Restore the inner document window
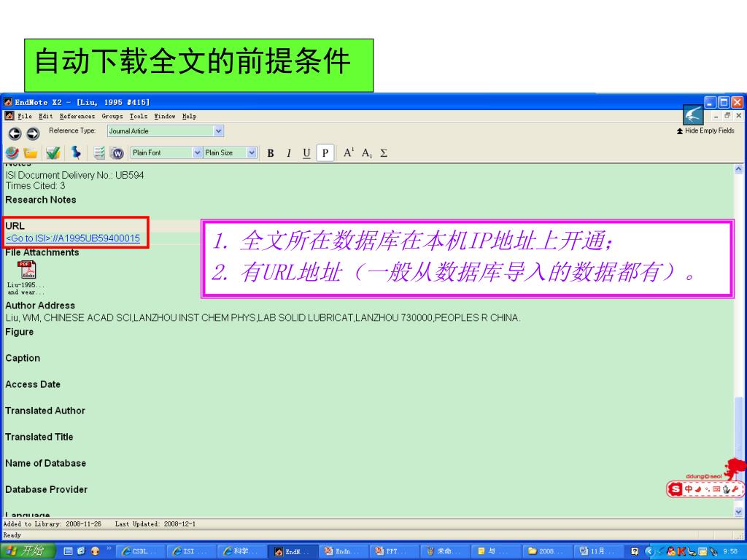Screen dimensions: 747x560 tap(727, 116)
